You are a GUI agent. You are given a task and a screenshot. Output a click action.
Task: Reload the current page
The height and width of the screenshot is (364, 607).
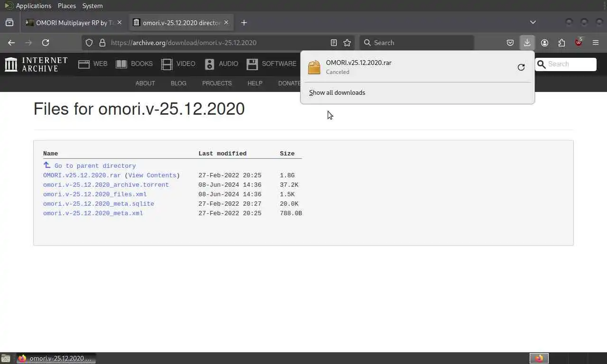(x=46, y=43)
